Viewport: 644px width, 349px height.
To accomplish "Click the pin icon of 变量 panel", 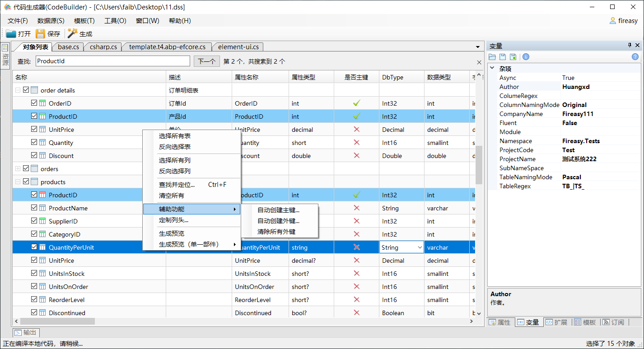I will pyautogui.click(x=630, y=46).
